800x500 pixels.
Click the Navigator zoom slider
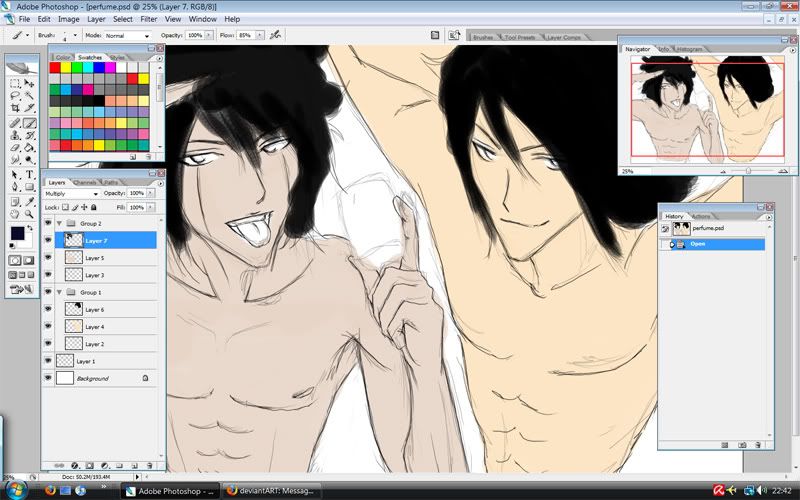point(748,171)
